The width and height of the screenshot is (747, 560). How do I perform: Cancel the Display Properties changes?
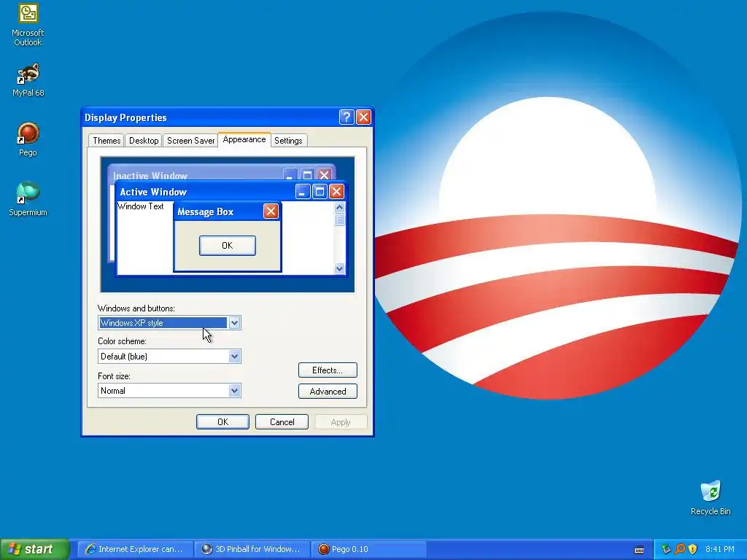pyautogui.click(x=282, y=422)
